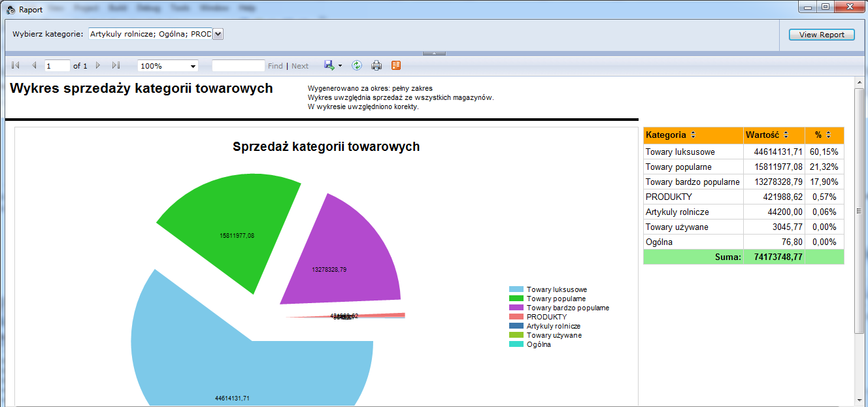868x407 pixels.
Task: Open the export format dropdown arrow
Action: (341, 66)
